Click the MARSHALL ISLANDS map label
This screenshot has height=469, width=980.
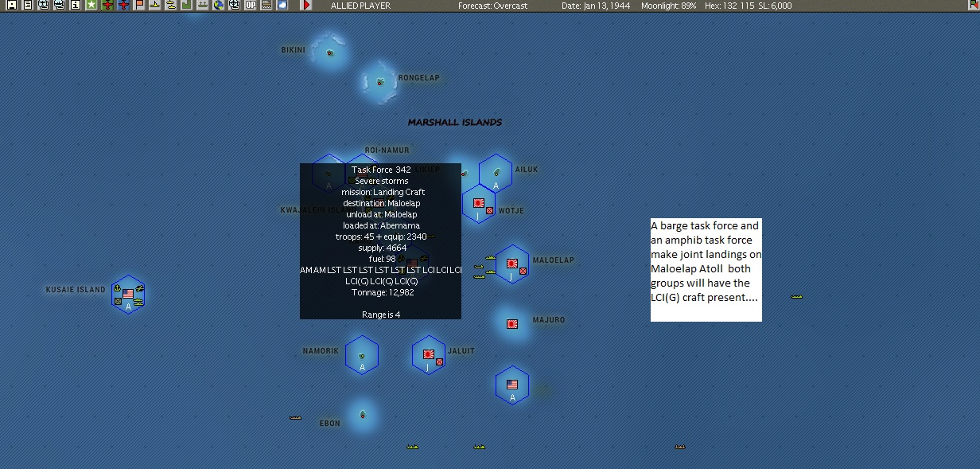(x=455, y=123)
